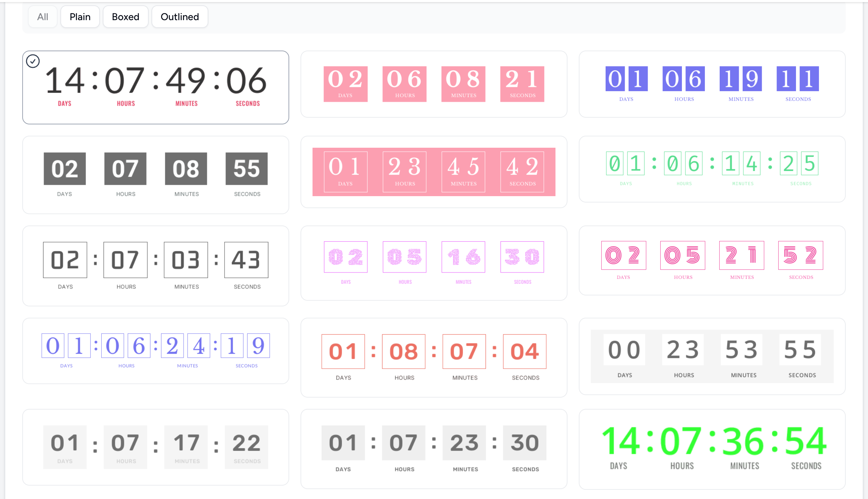Show only Outlined countdown styles

coord(179,16)
